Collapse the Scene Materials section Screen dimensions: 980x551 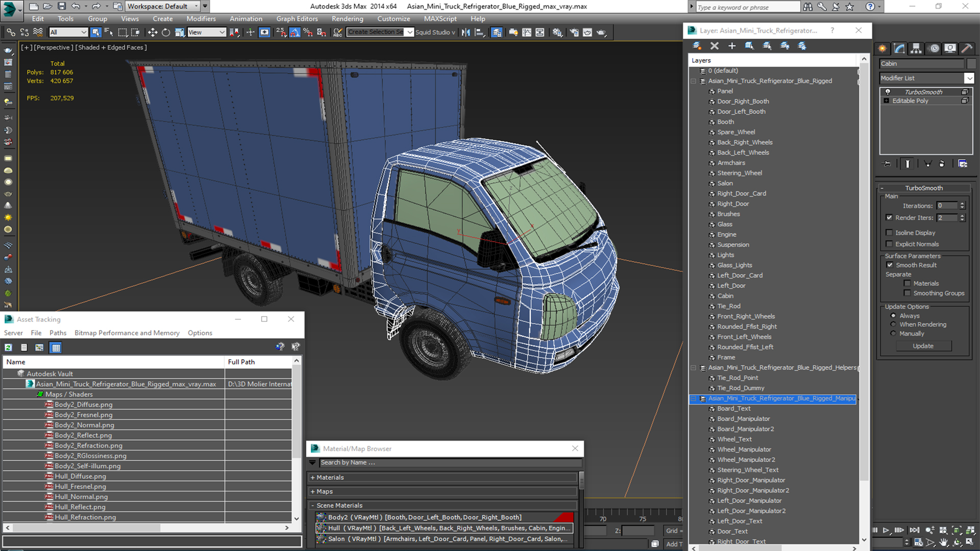313,506
